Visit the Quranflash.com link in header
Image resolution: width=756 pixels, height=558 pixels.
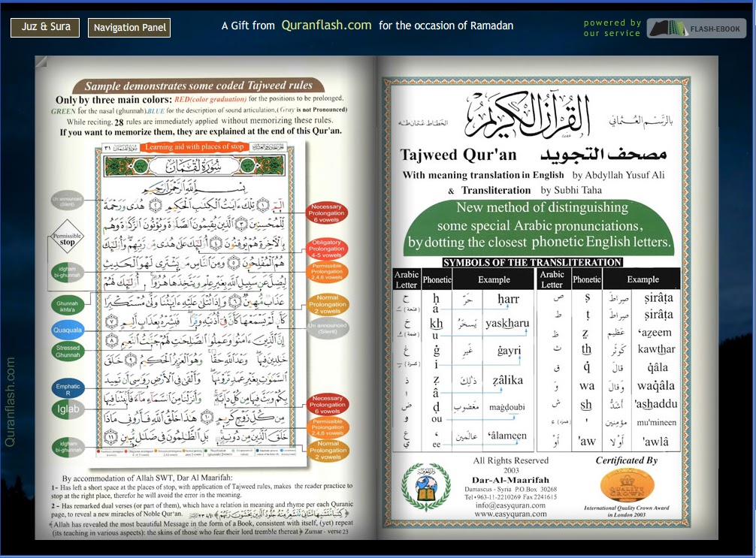pos(326,25)
